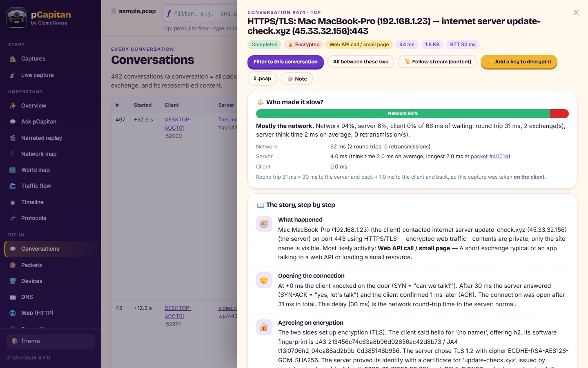Viewport: 588px width, 368px height.
Task: Click the 1.8 KB size badge
Action: coord(432,45)
